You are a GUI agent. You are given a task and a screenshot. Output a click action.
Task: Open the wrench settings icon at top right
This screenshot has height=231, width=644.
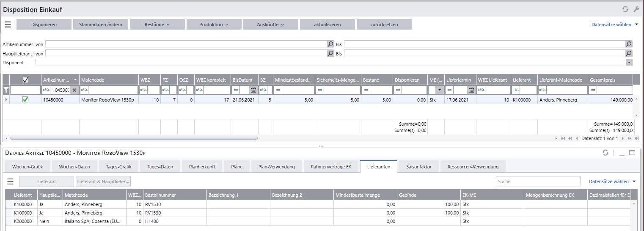636,9
